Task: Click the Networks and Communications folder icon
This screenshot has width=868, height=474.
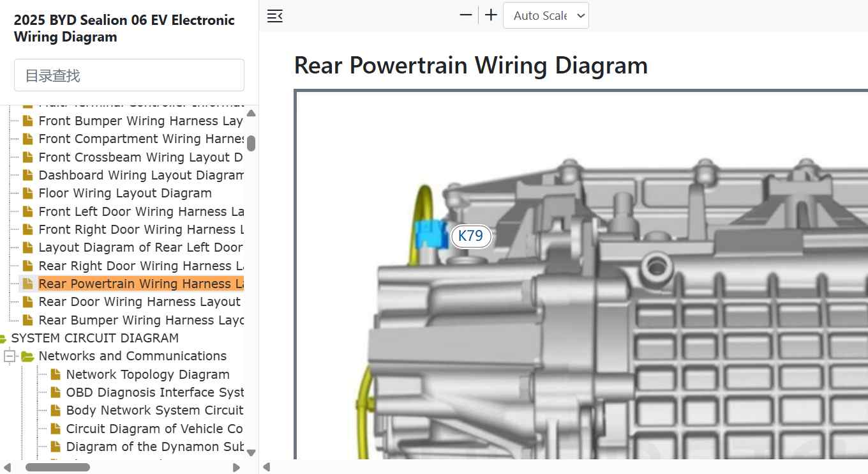Action: tap(27, 356)
